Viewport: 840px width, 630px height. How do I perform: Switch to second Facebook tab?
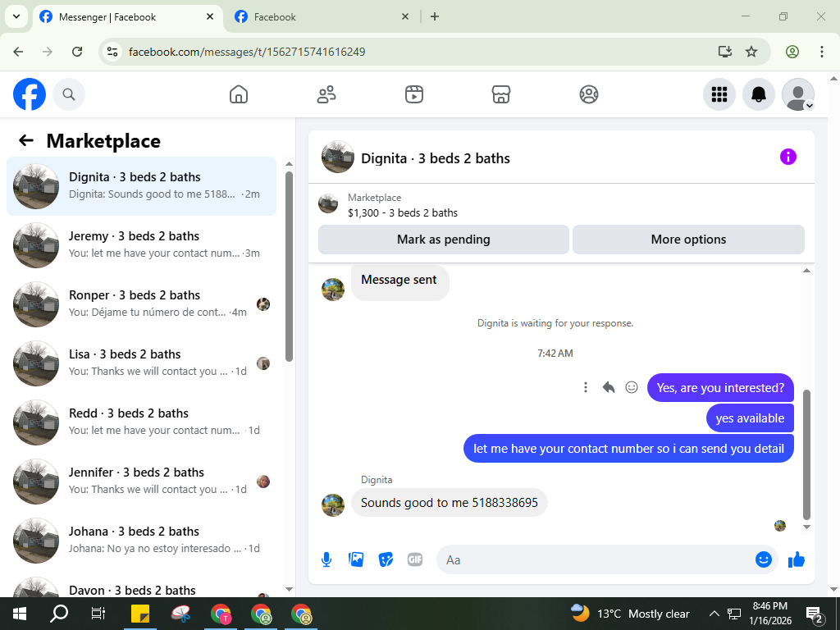(322, 17)
